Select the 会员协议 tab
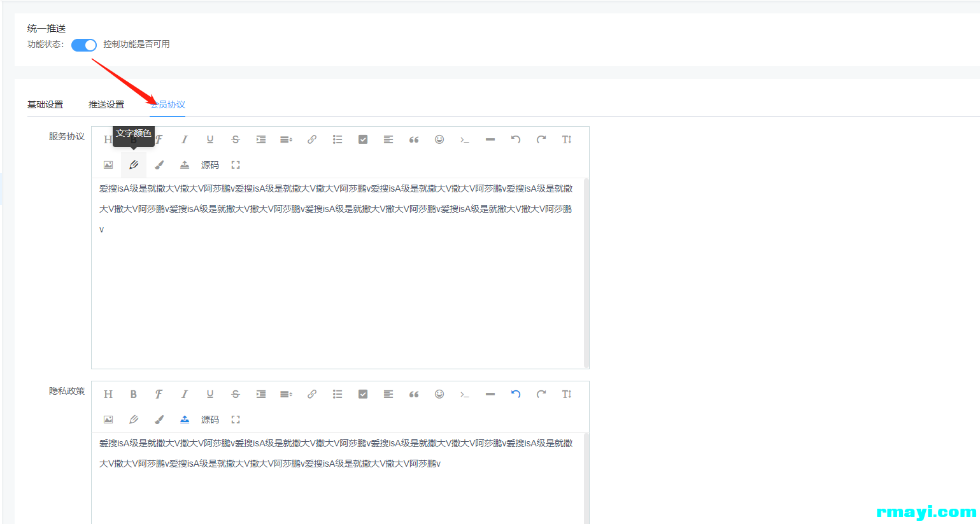This screenshot has height=524, width=980. [168, 104]
